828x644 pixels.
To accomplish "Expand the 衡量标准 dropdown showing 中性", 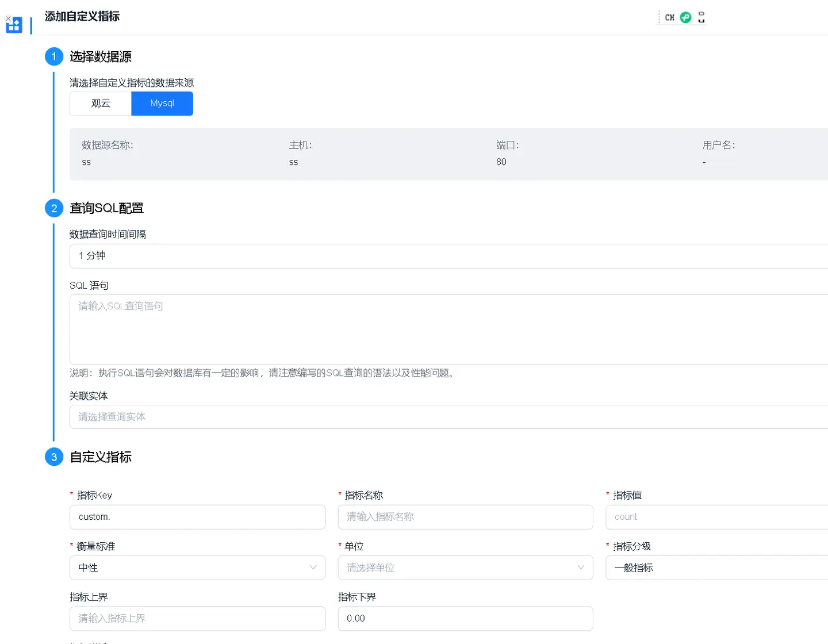I will point(197,568).
